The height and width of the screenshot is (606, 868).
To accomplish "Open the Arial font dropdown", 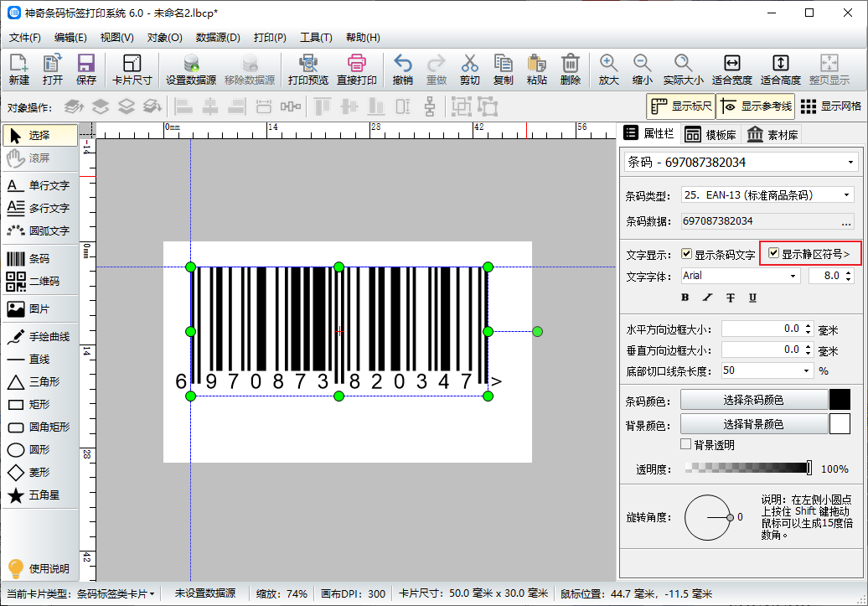I will click(x=793, y=276).
